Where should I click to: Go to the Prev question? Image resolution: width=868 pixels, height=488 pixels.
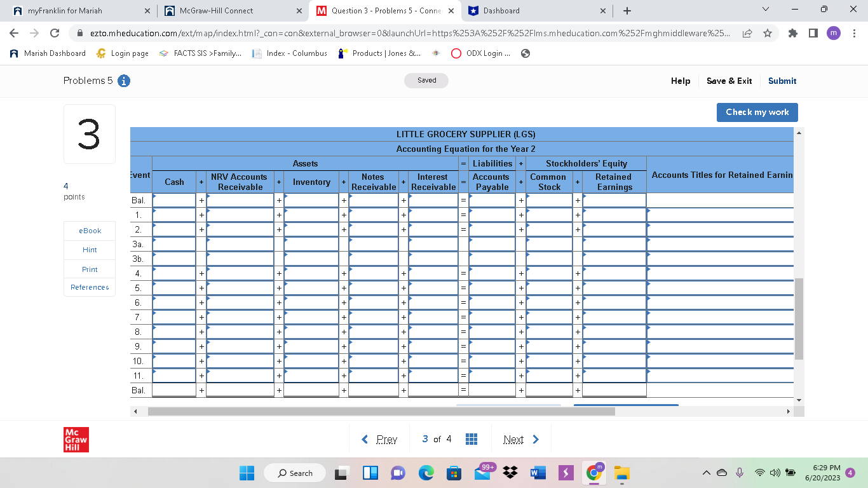[x=379, y=439]
